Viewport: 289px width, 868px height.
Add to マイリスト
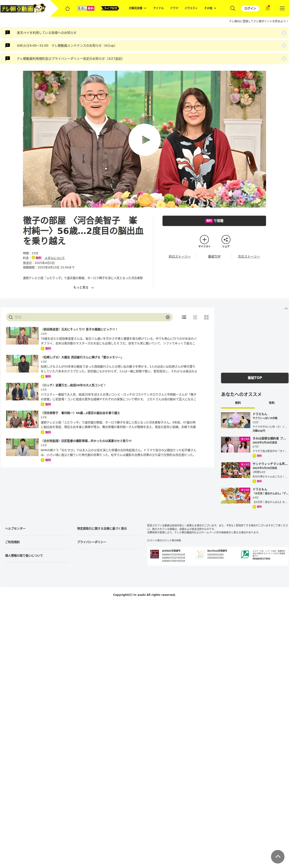pyautogui.click(x=204, y=242)
